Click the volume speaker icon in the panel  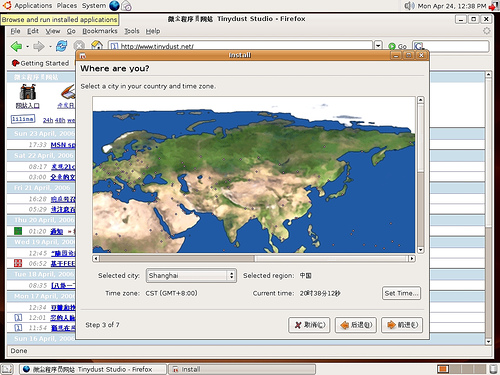pos(409,6)
